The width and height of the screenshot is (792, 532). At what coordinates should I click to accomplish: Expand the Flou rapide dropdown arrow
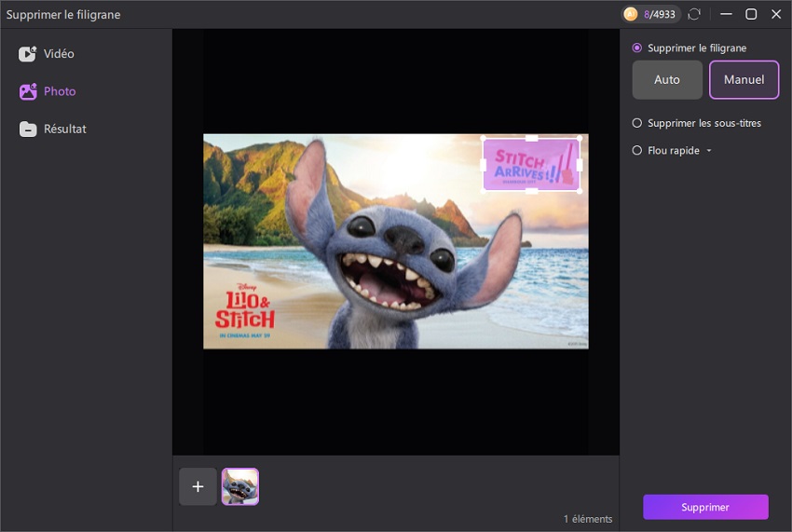click(x=709, y=151)
